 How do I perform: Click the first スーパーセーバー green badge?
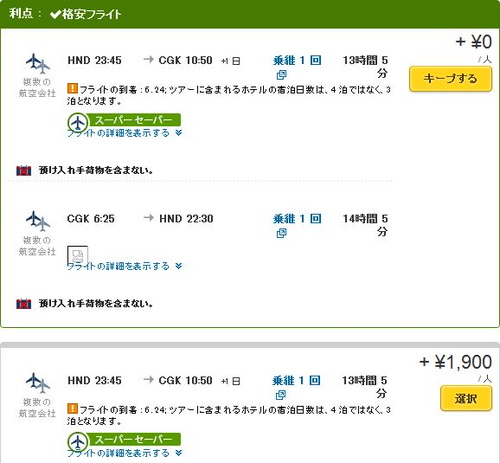[x=124, y=121]
